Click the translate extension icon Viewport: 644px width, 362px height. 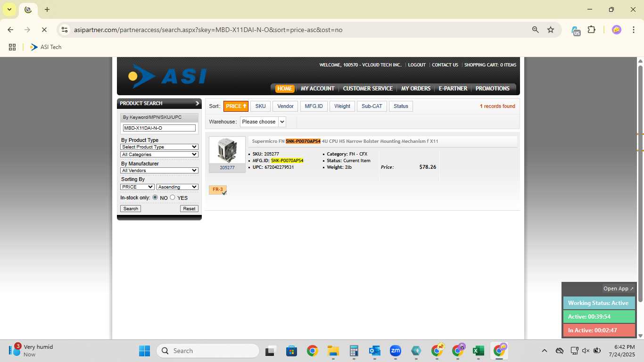576,31
